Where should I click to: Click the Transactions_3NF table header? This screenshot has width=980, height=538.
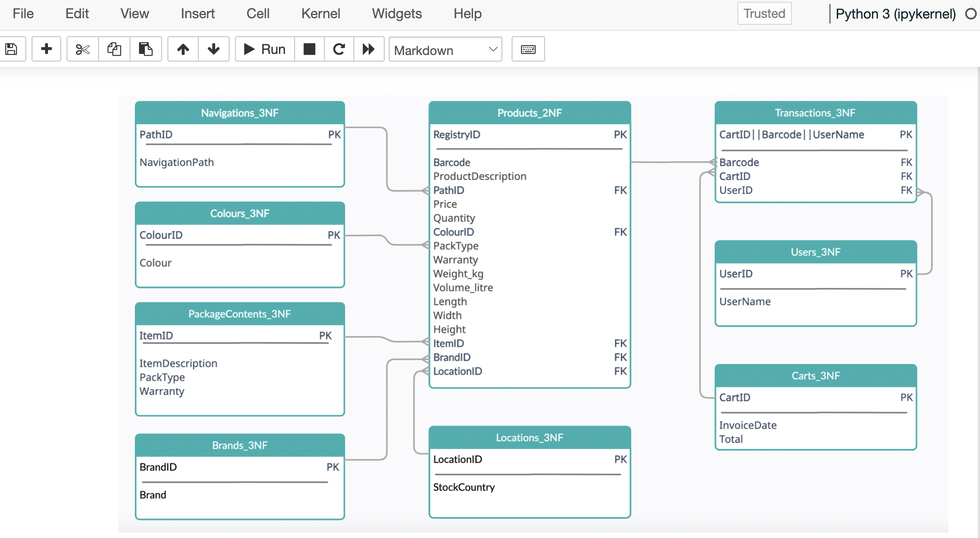pos(815,113)
